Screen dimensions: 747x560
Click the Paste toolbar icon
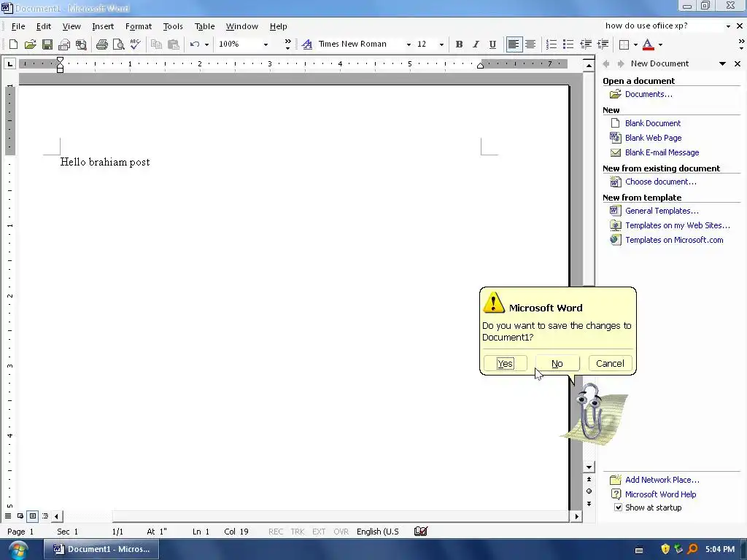tap(174, 44)
